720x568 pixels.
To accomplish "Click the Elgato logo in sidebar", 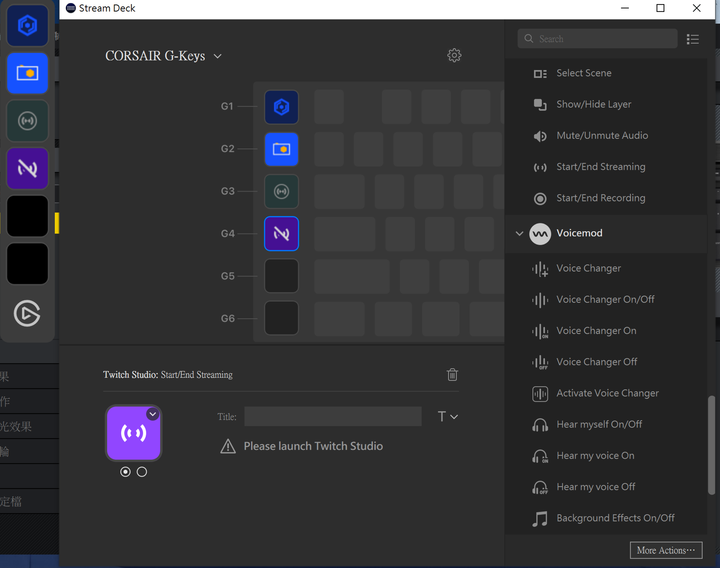I will [27, 314].
